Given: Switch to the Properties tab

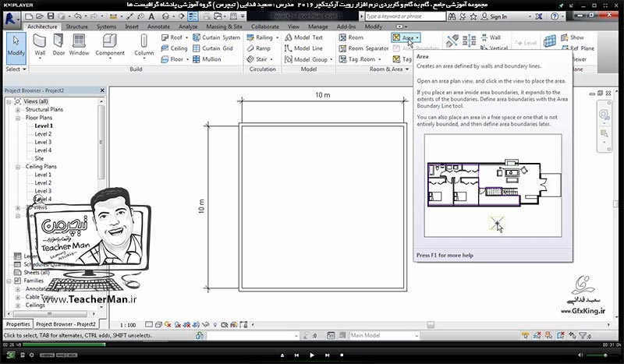Looking at the screenshot, I should pos(18,324).
